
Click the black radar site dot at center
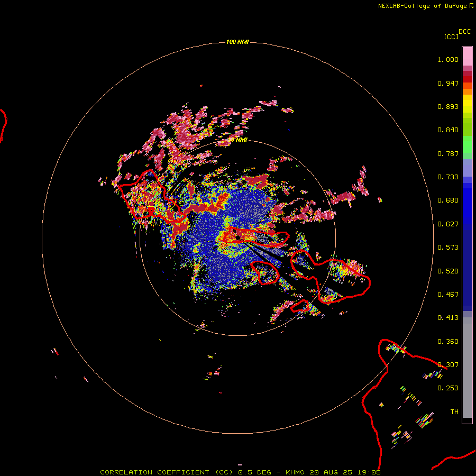point(237,237)
